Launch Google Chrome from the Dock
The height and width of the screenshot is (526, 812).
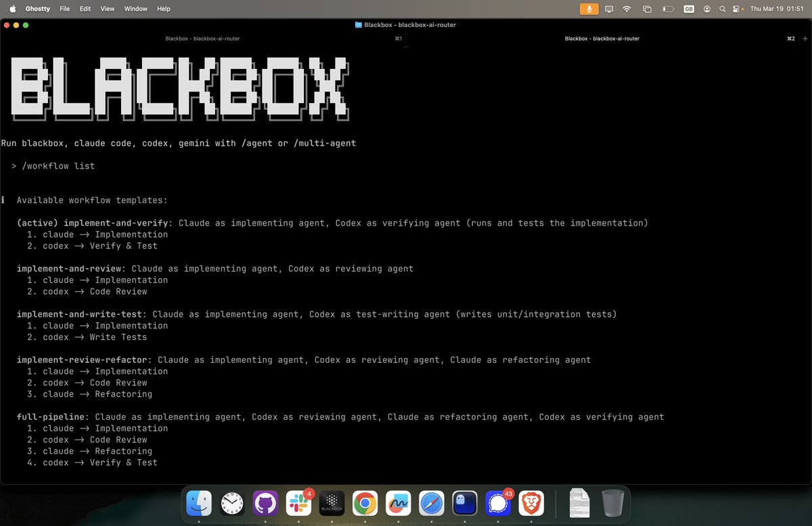click(x=365, y=503)
